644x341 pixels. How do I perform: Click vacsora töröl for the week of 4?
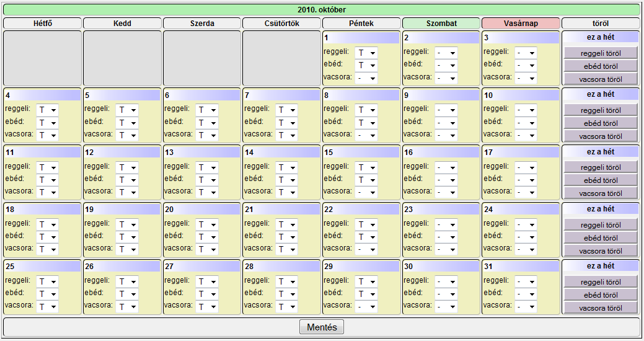point(601,136)
